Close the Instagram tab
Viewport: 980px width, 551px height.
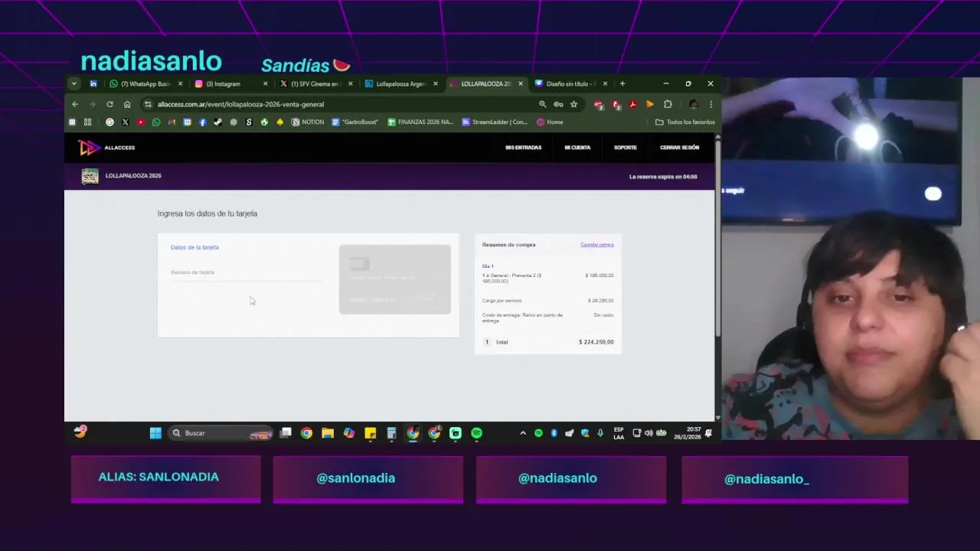(266, 83)
